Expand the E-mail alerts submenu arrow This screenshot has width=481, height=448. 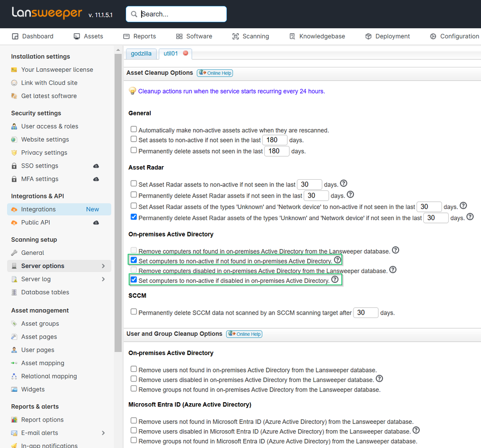(103, 433)
